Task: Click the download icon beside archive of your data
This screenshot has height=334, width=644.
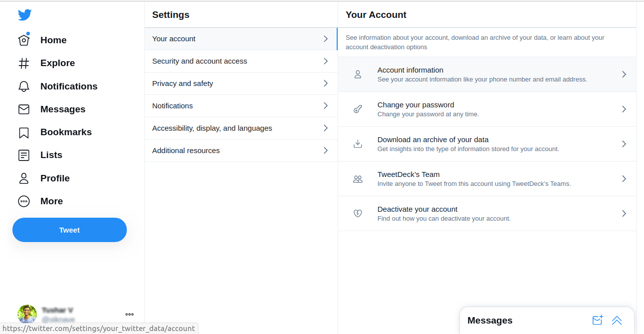Action: tap(358, 144)
